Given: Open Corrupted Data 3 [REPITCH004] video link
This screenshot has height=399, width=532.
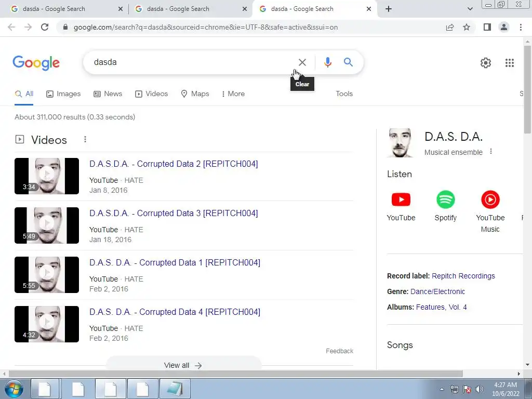Looking at the screenshot, I should click(x=174, y=213).
